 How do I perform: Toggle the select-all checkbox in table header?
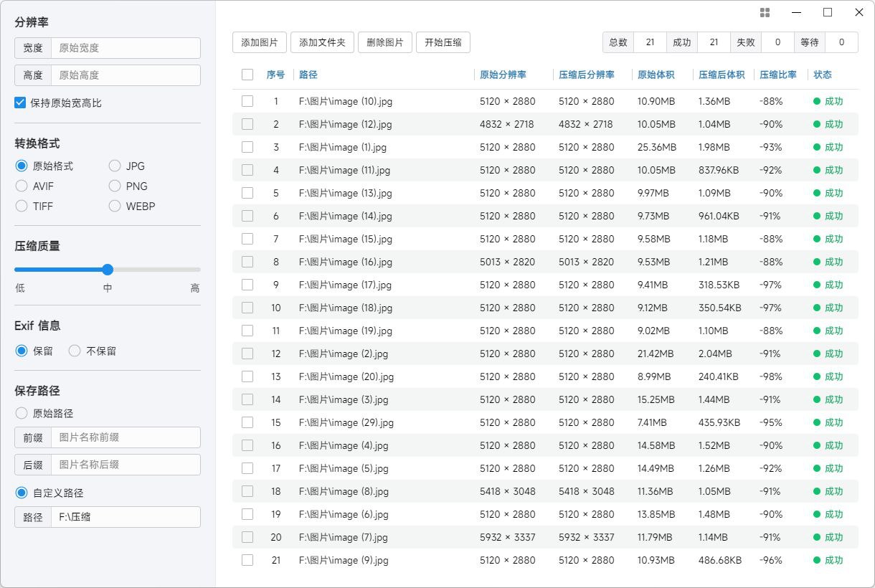tap(247, 75)
